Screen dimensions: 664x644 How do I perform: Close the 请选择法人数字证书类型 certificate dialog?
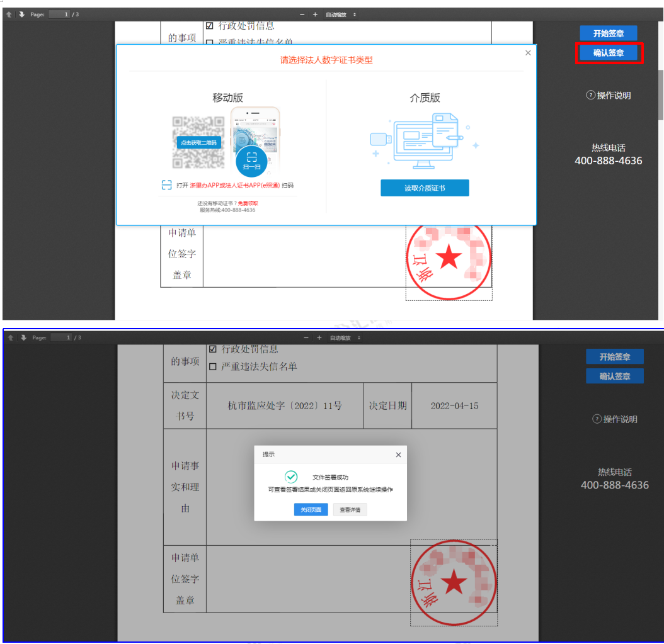click(528, 53)
